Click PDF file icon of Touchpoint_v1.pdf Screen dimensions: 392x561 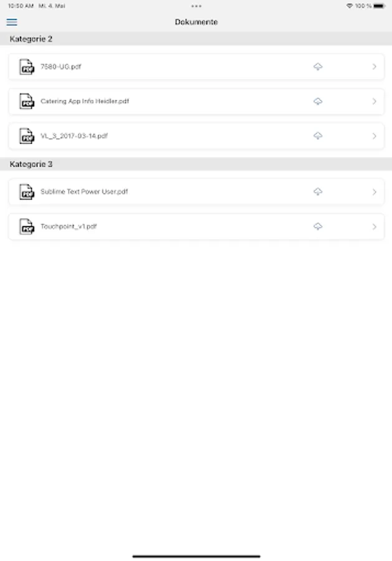pos(27,226)
